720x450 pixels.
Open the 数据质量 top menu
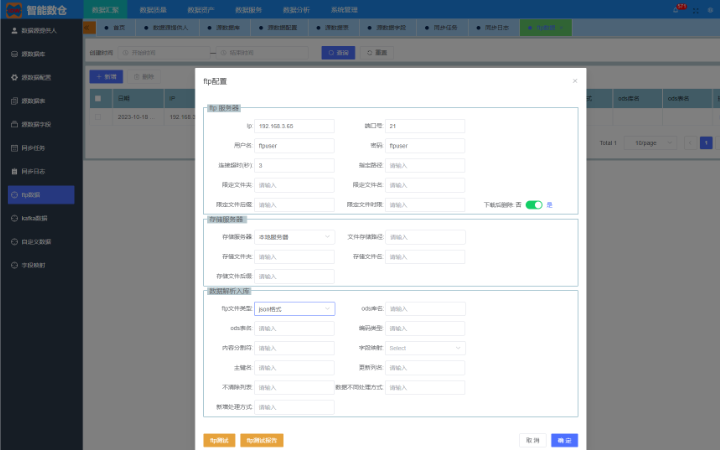[153, 10]
